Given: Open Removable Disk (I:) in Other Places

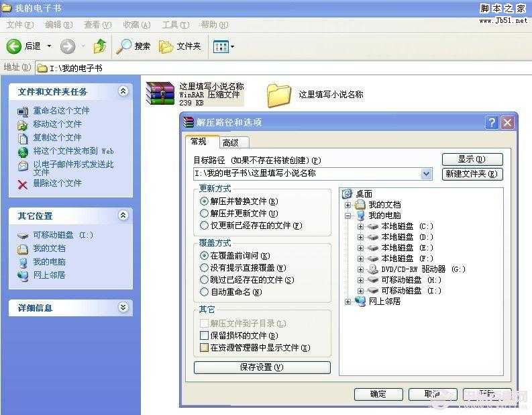Looking at the screenshot, I should tap(63, 235).
